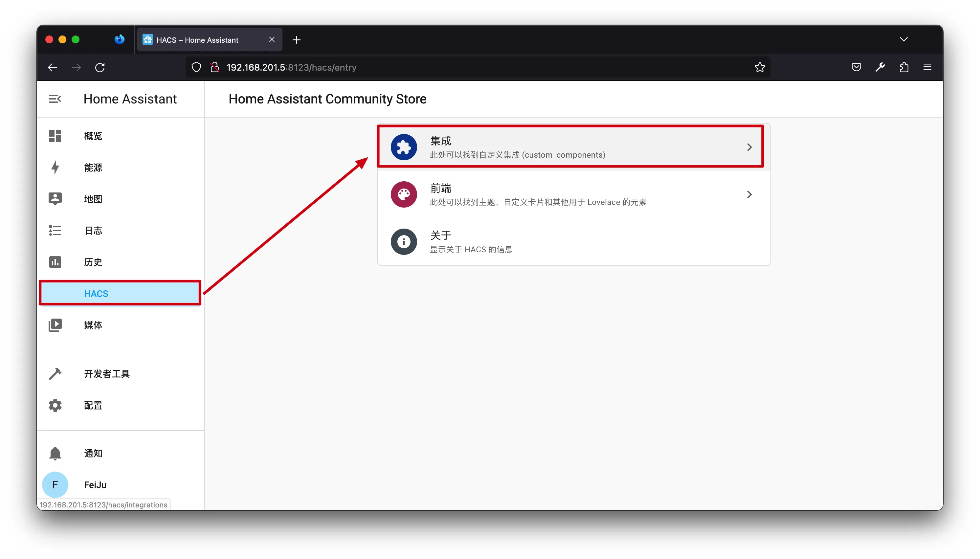Select the 历史 sidebar item
The image size is (980, 559).
pos(120,262)
